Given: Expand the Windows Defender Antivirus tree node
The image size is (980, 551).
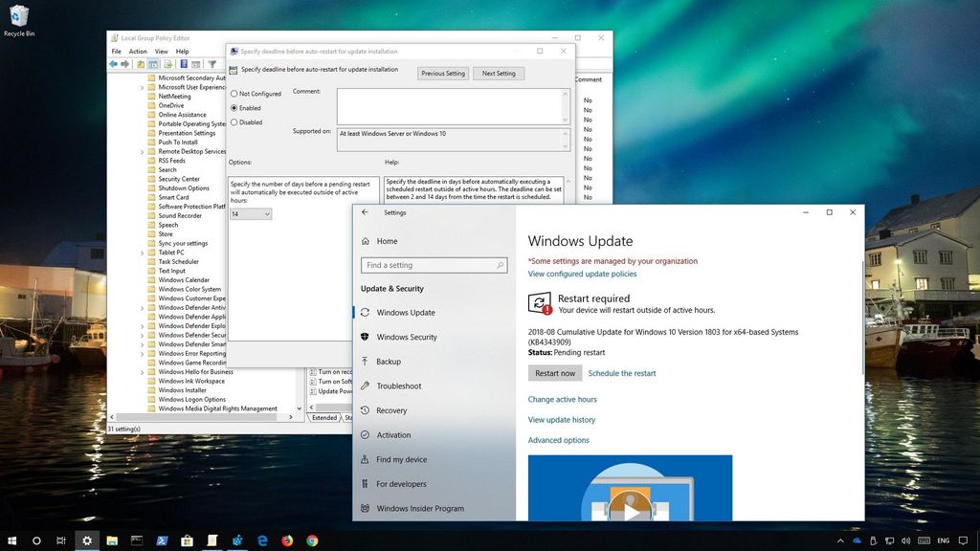Looking at the screenshot, I should pos(140,307).
